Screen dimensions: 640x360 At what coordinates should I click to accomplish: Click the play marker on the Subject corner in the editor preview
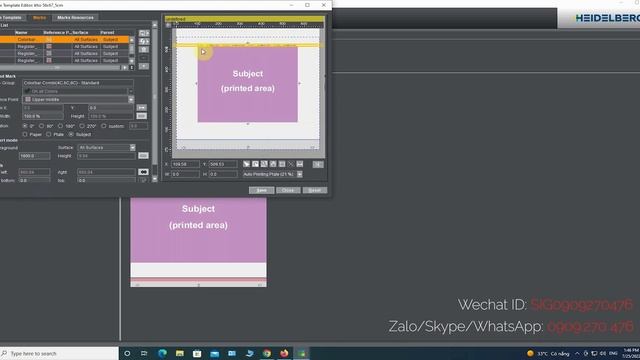(203, 52)
